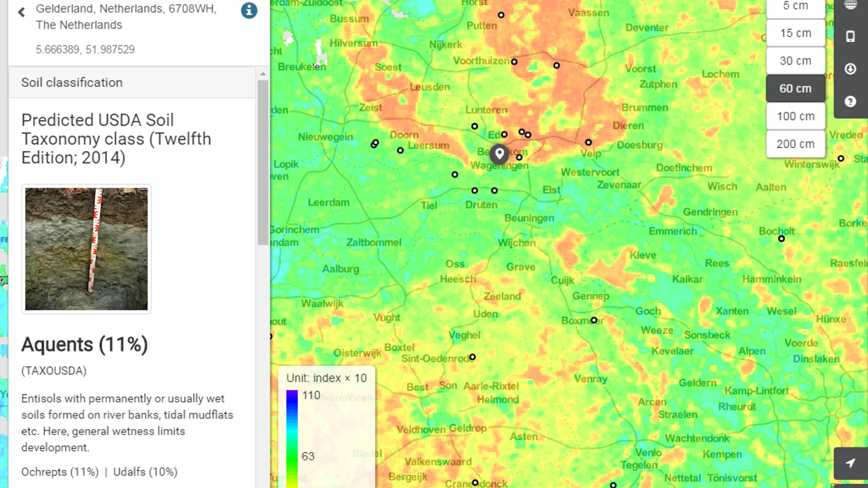Click the download data icon
868x488 pixels.
850,69
